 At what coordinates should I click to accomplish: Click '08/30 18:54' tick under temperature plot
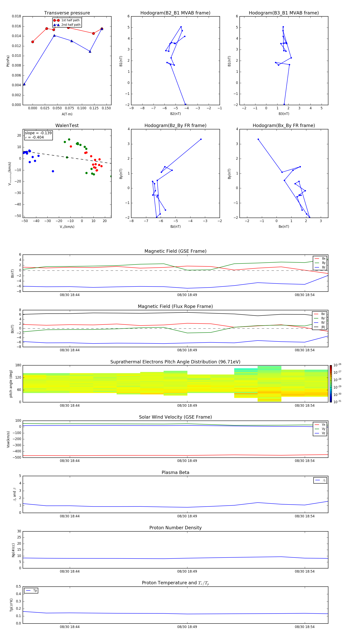[x=305, y=627]
